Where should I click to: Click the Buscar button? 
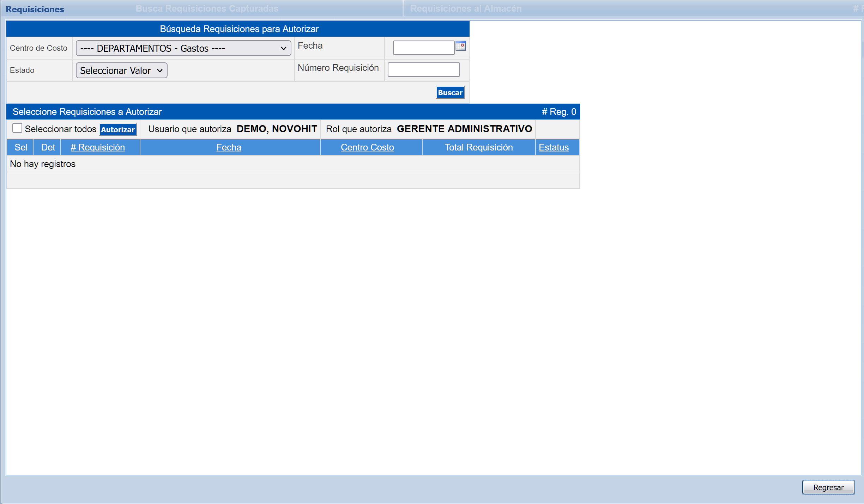[450, 93]
